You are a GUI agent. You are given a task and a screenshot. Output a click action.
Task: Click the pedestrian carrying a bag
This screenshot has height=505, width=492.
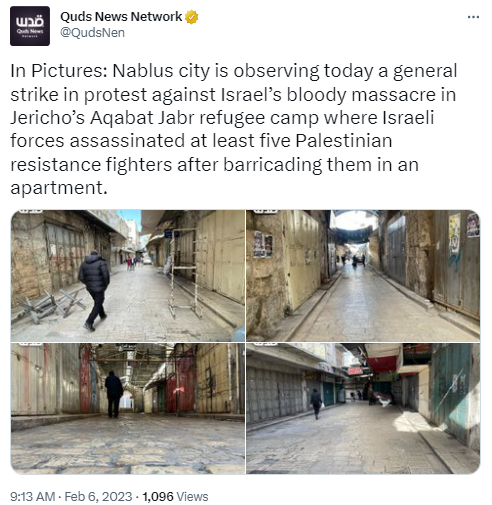tap(317, 403)
